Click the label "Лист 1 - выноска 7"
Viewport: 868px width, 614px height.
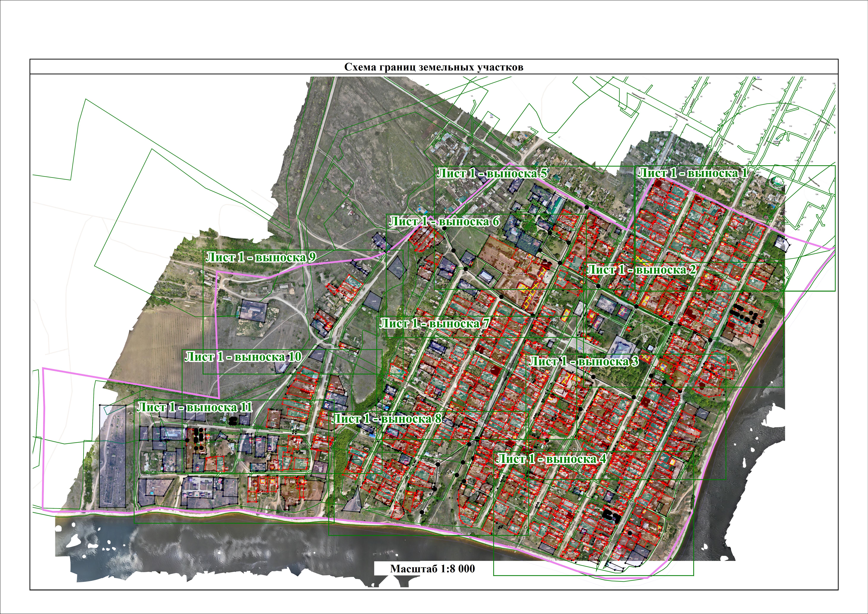[435, 323]
